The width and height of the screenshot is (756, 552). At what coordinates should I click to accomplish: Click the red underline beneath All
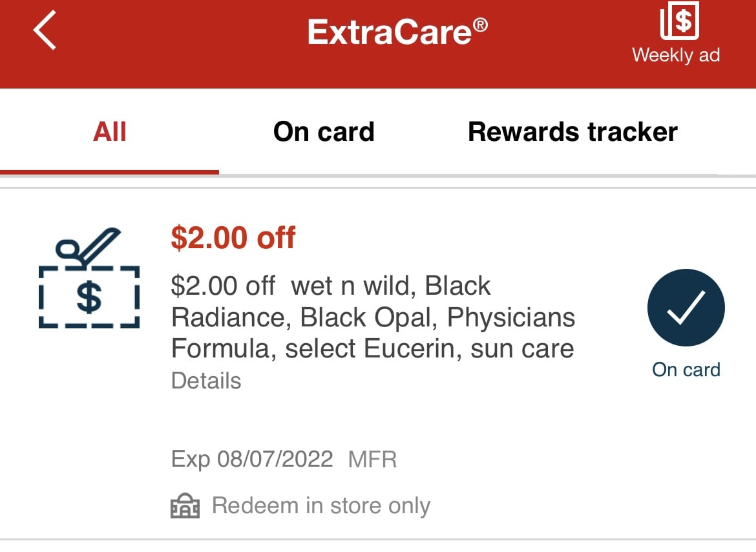click(x=109, y=172)
